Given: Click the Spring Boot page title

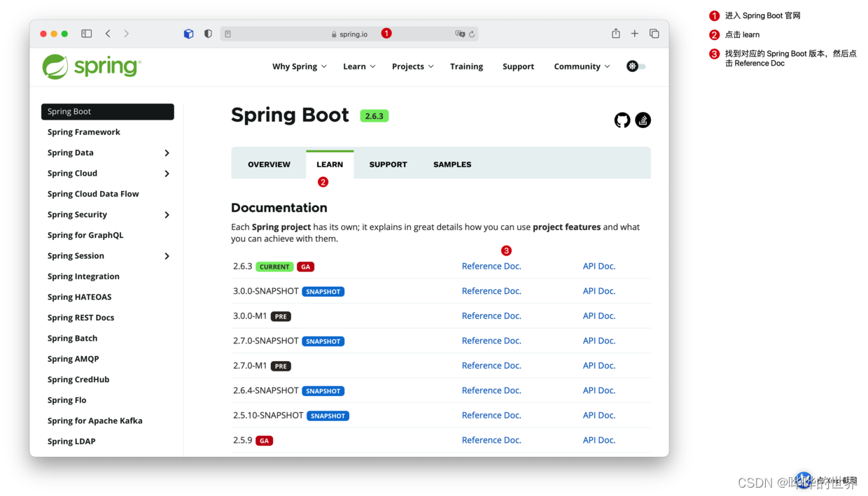Looking at the screenshot, I should (290, 115).
